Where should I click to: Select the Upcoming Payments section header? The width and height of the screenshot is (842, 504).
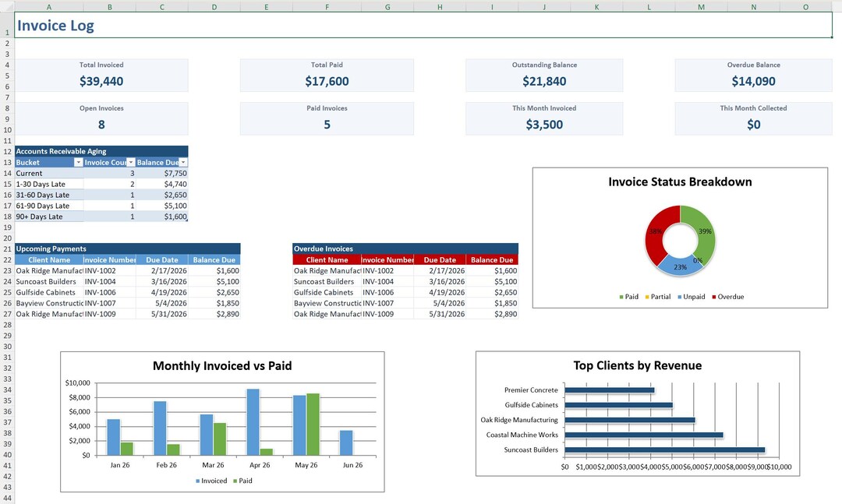[128, 248]
